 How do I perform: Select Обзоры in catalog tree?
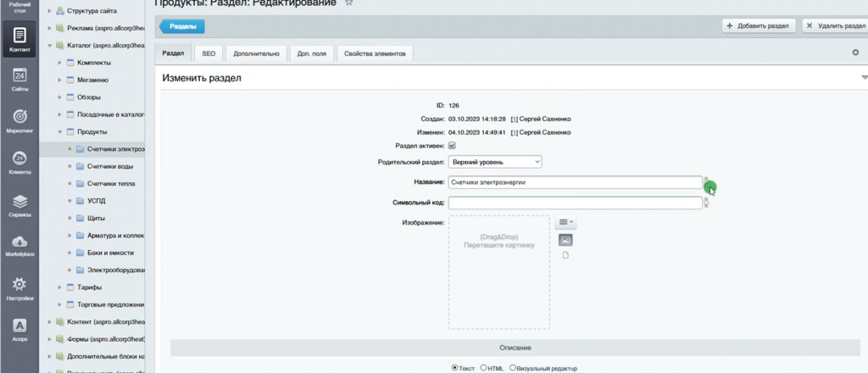point(89,97)
